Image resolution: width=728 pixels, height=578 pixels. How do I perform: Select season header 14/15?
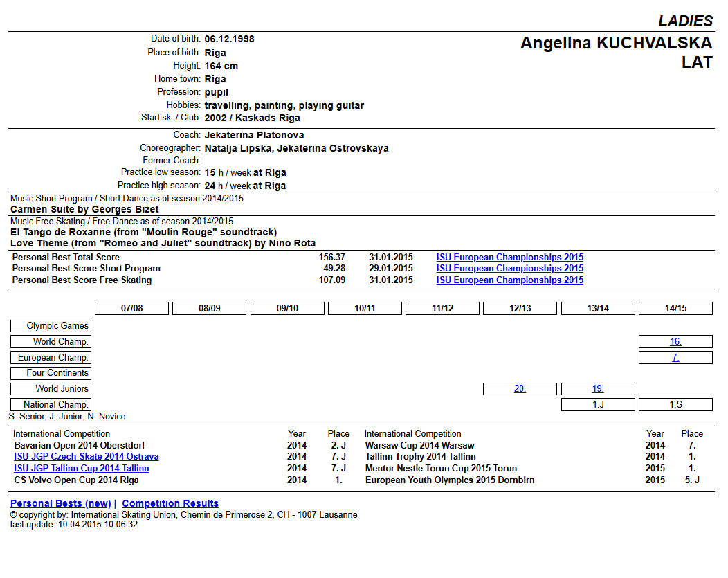(x=675, y=308)
